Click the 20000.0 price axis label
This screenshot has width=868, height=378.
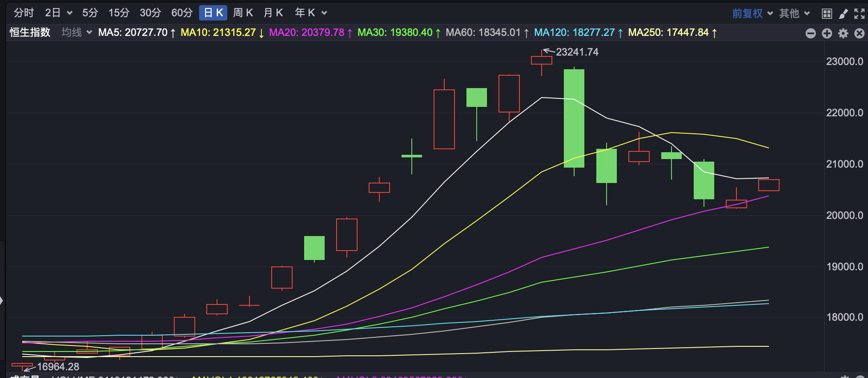point(845,216)
